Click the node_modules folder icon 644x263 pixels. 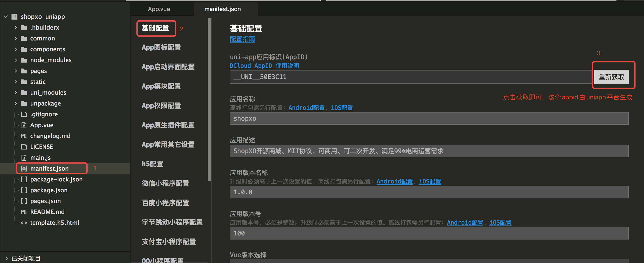tap(24, 60)
